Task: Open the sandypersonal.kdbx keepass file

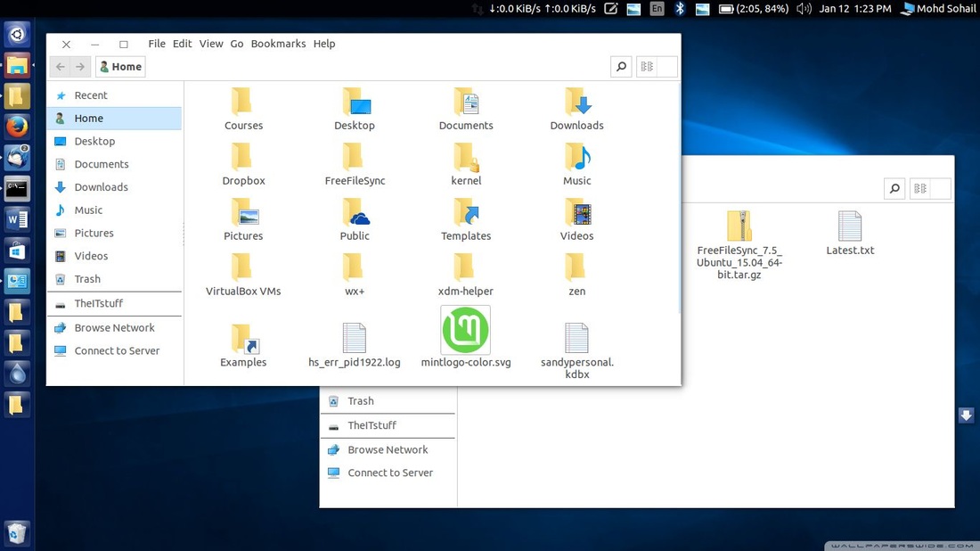Action: click(x=576, y=339)
